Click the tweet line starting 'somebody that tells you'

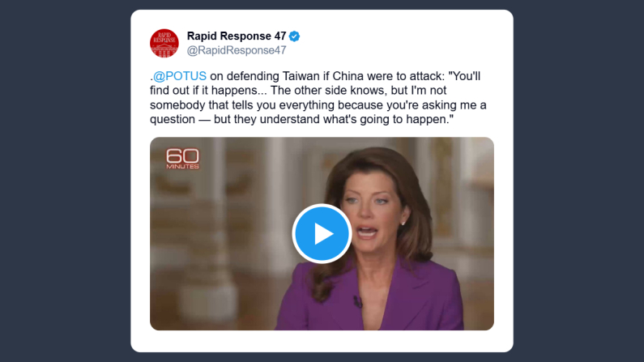click(318, 105)
